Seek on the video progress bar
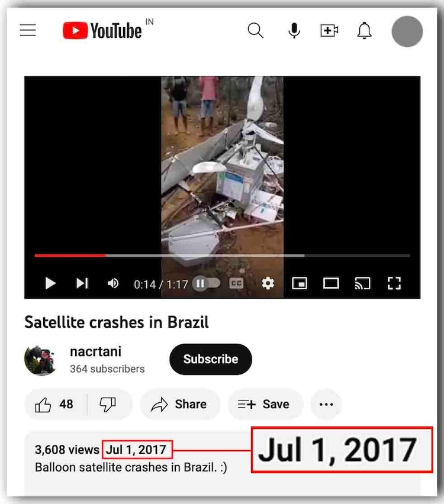 coord(223,256)
